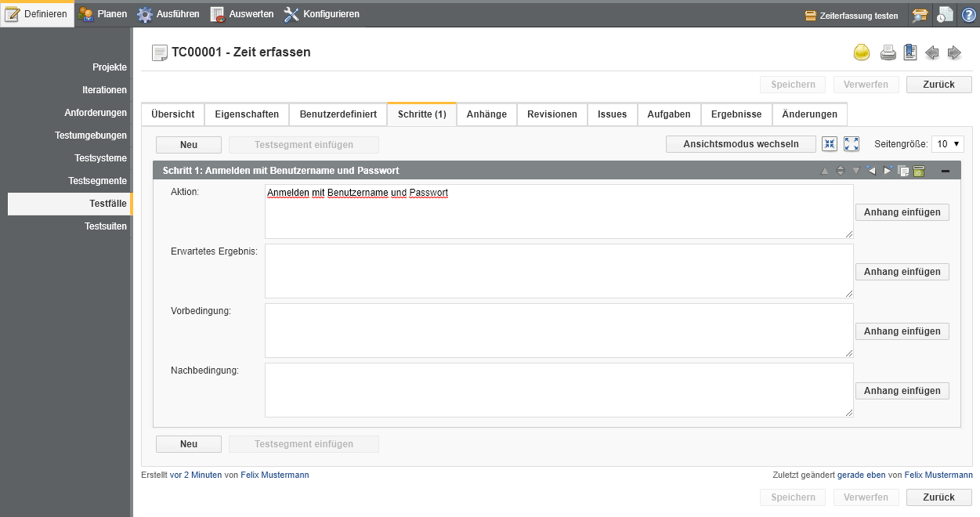Click Ansichtsmodus wechseln button
Image resolution: width=980 pixels, height=517 pixels.
click(741, 144)
